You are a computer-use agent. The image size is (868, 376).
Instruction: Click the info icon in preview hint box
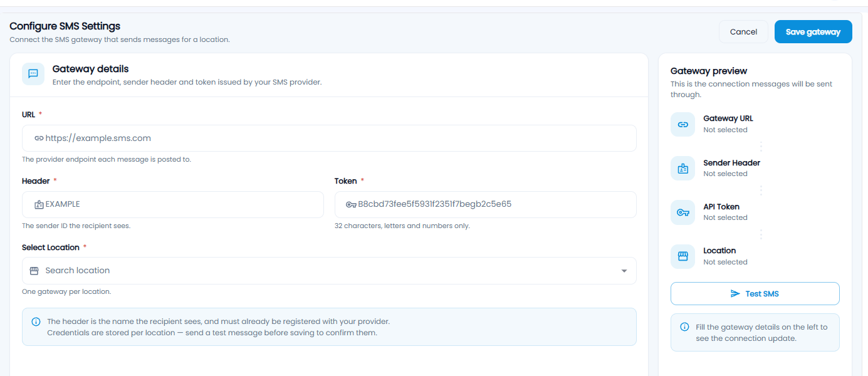(685, 327)
